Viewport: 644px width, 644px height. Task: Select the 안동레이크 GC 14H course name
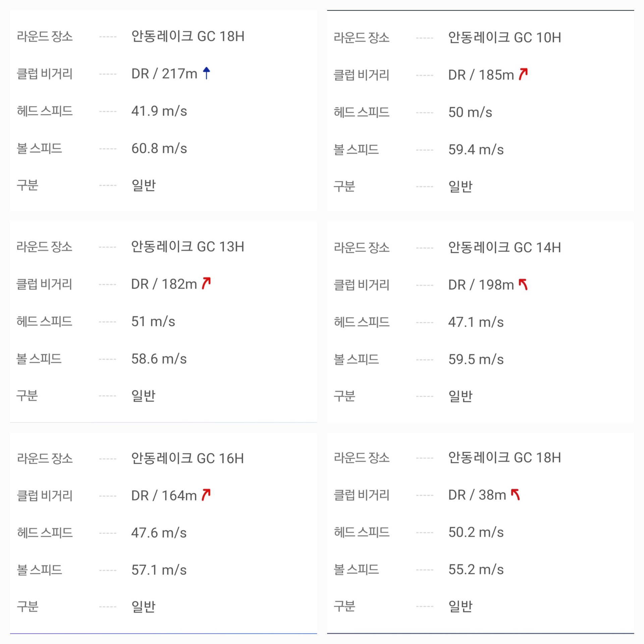[x=504, y=248]
